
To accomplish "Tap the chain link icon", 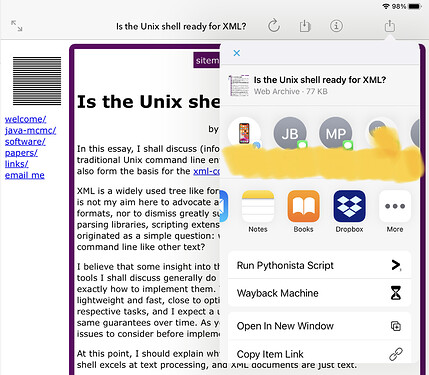I will (x=396, y=354).
